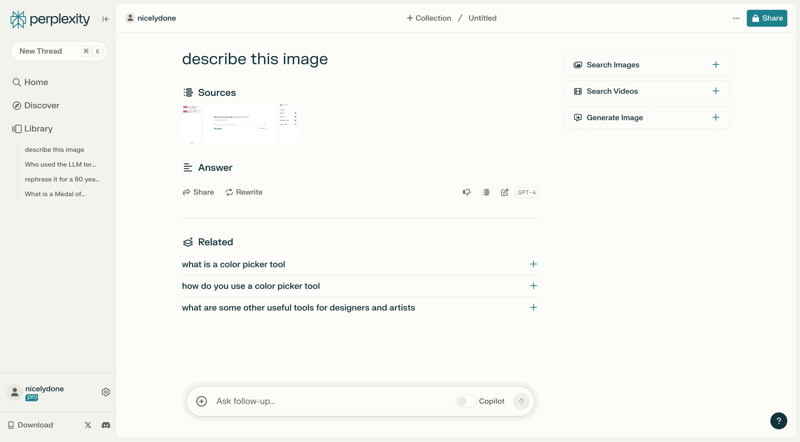Image resolution: width=800 pixels, height=442 pixels.
Task: Click the Share button in top right
Action: [767, 18]
